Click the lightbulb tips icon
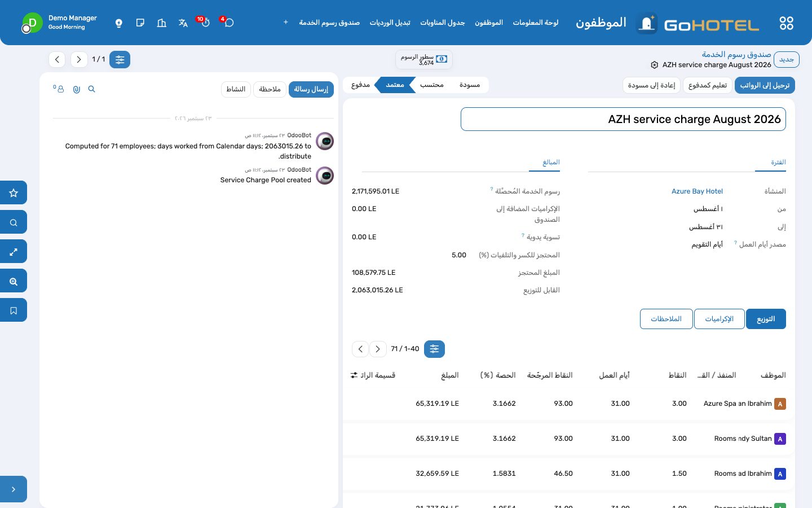Image resolution: width=812 pixels, height=508 pixels. tap(119, 23)
